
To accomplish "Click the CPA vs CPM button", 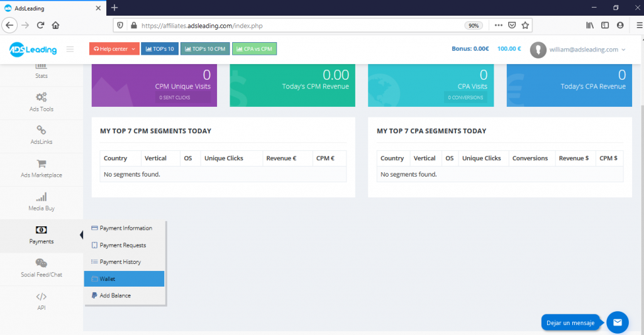I will tap(254, 49).
